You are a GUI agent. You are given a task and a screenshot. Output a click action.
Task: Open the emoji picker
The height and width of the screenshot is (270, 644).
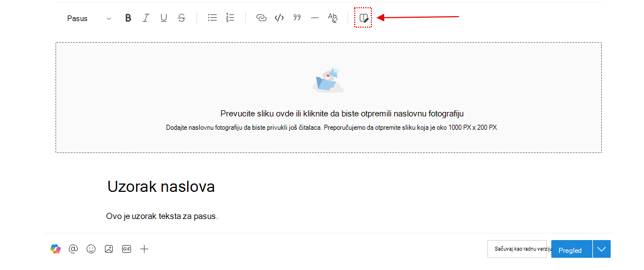point(90,249)
